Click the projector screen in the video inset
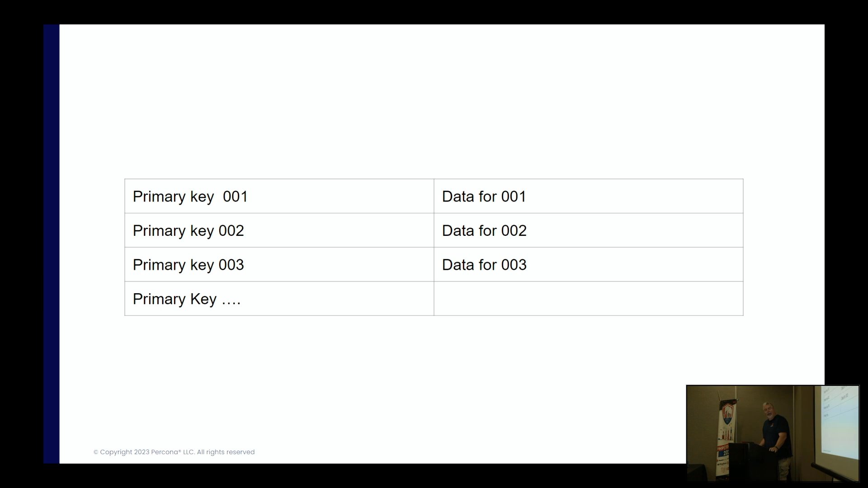The height and width of the screenshot is (488, 868). [841, 420]
